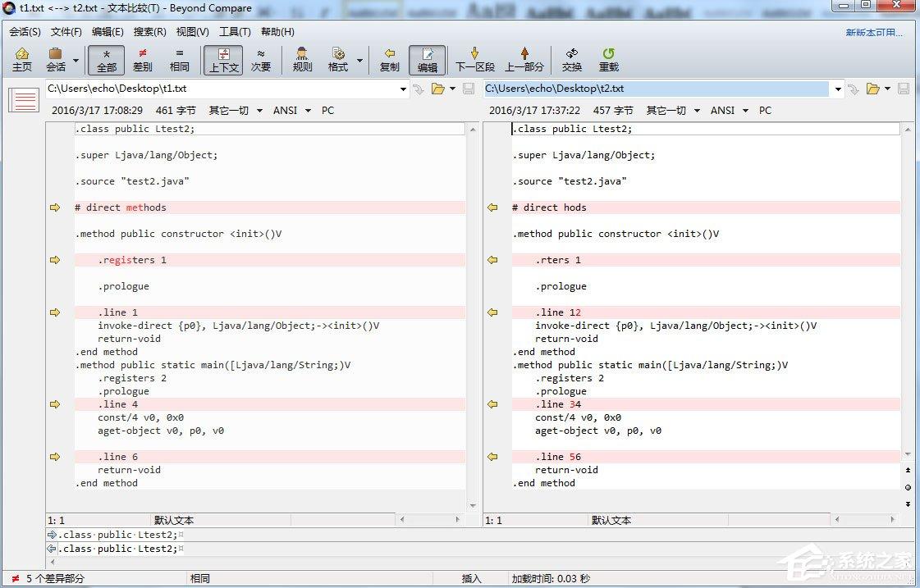Expand left file path history dropdown

(x=403, y=89)
